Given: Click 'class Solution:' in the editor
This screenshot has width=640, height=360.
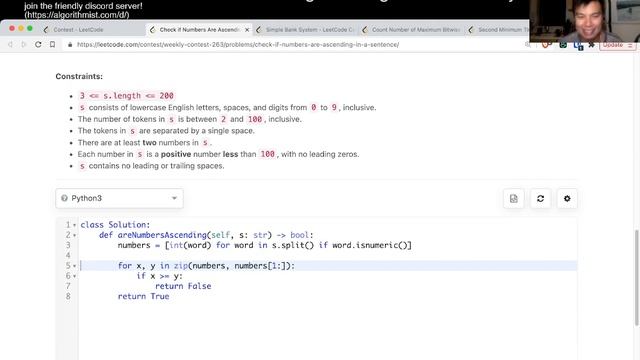Looking at the screenshot, I should pos(115,225).
